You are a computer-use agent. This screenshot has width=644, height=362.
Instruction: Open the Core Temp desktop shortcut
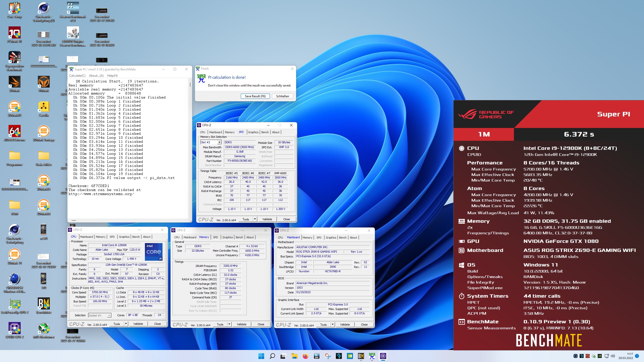[15, 11]
